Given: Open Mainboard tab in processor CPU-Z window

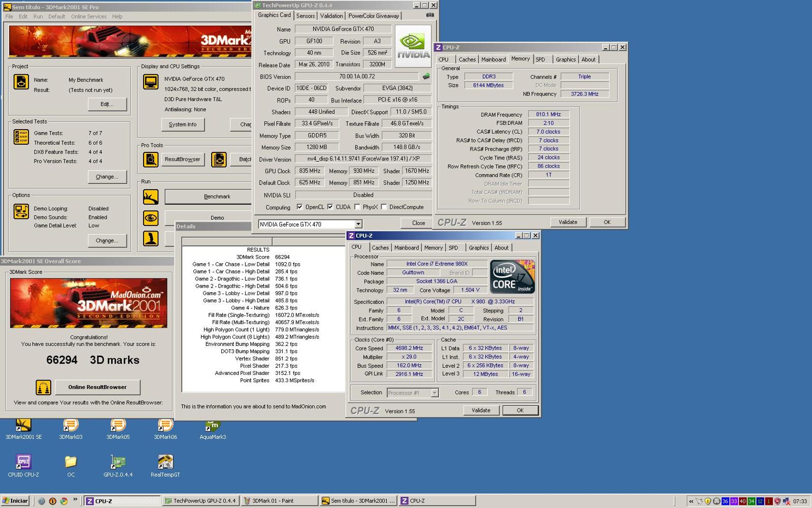Looking at the screenshot, I should coord(407,248).
